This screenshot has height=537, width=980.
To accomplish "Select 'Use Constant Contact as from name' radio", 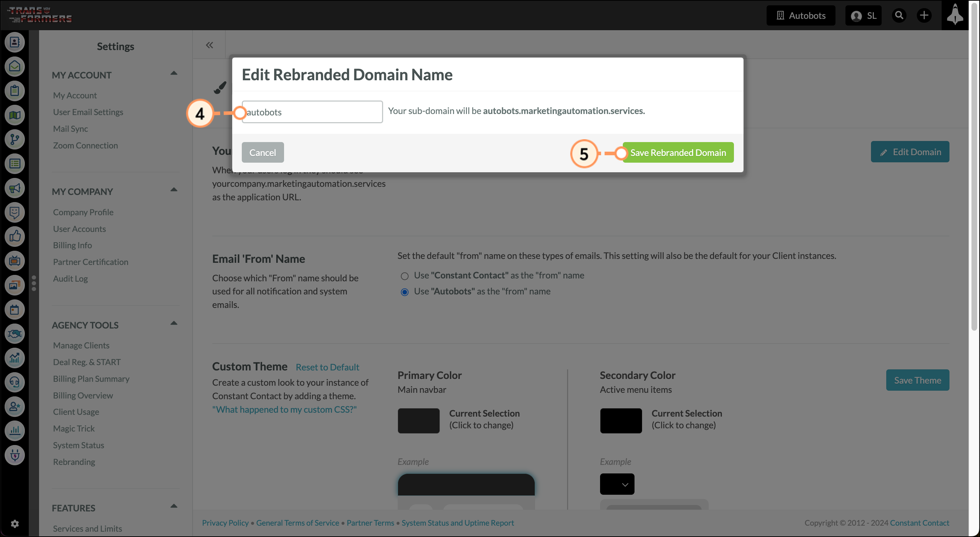I will click(x=404, y=276).
